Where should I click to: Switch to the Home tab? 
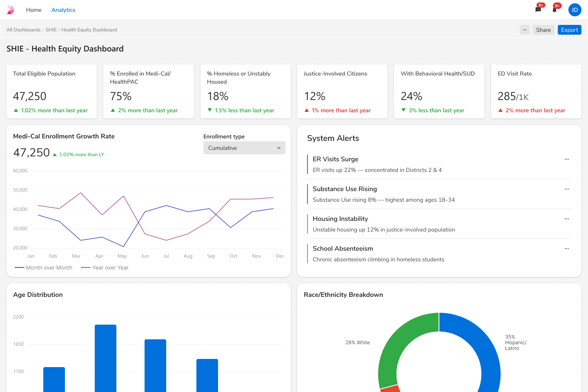pyautogui.click(x=33, y=10)
